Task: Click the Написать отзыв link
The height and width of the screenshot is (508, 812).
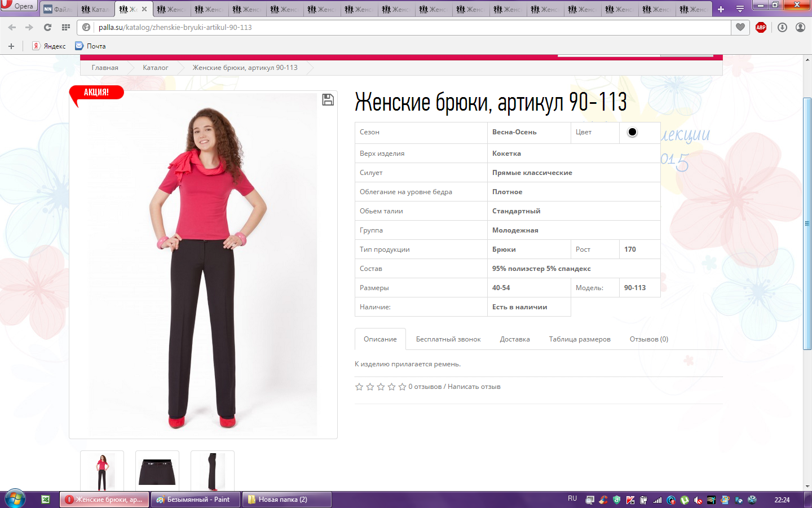Action: pyautogui.click(x=474, y=387)
